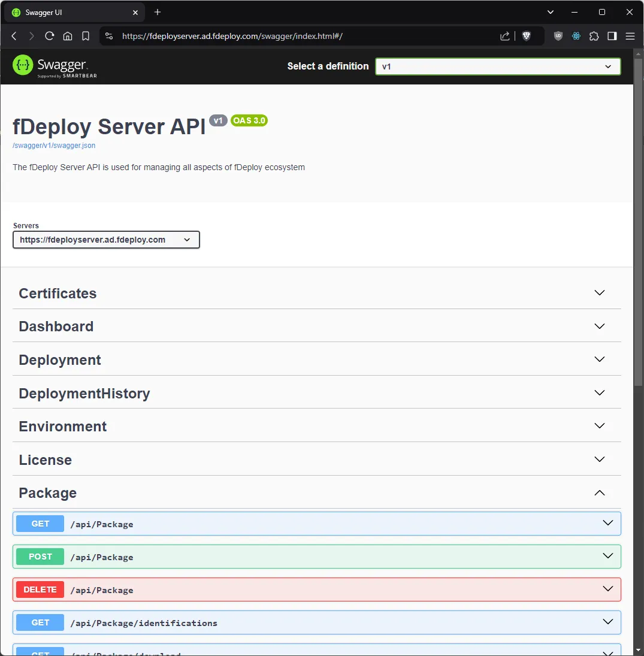The height and width of the screenshot is (656, 644).
Task: Open the Select a definition dropdown
Action: (x=497, y=66)
